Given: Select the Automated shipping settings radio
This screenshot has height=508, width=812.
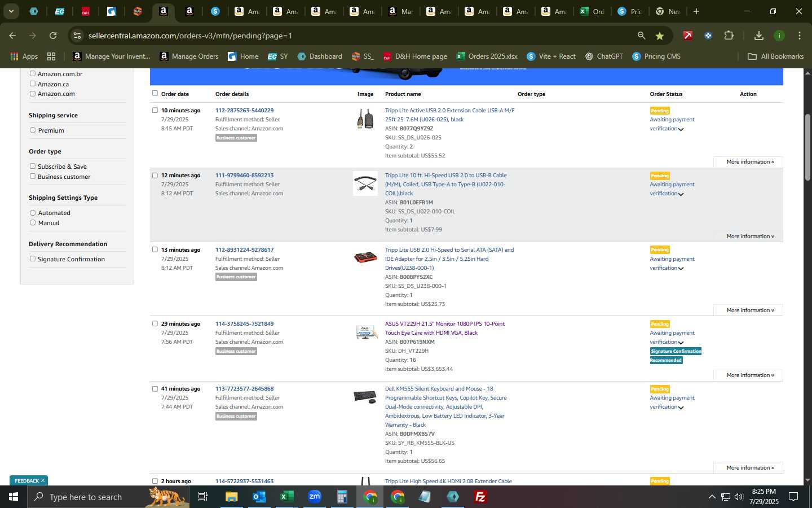Looking at the screenshot, I should [x=33, y=213].
